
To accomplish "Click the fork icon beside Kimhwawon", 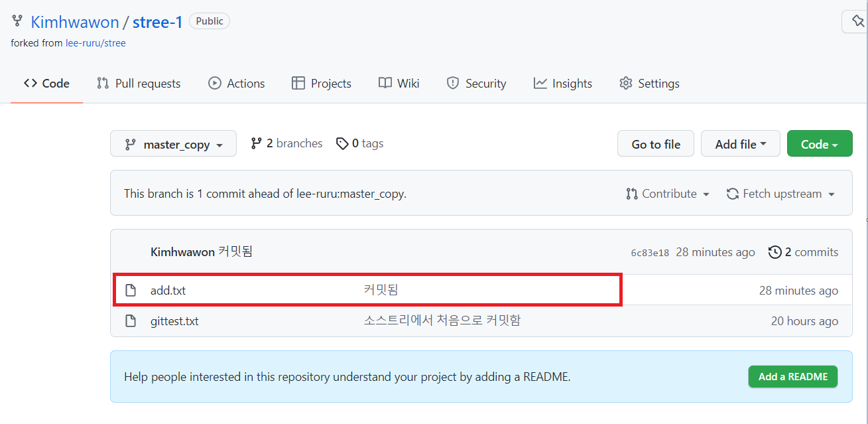I will click(x=17, y=21).
